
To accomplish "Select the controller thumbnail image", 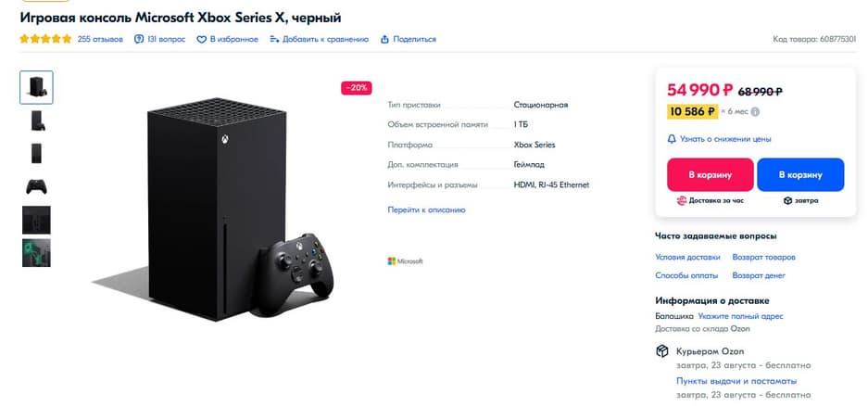I will [36, 186].
